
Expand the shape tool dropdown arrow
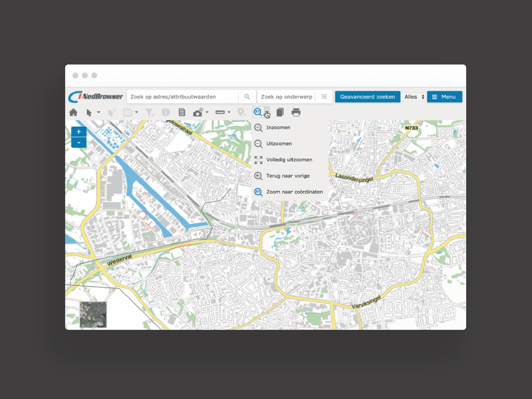pyautogui.click(x=137, y=112)
